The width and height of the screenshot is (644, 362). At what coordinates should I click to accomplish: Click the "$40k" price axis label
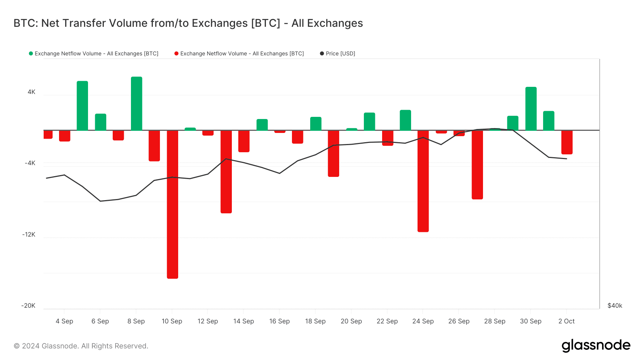pos(615,306)
